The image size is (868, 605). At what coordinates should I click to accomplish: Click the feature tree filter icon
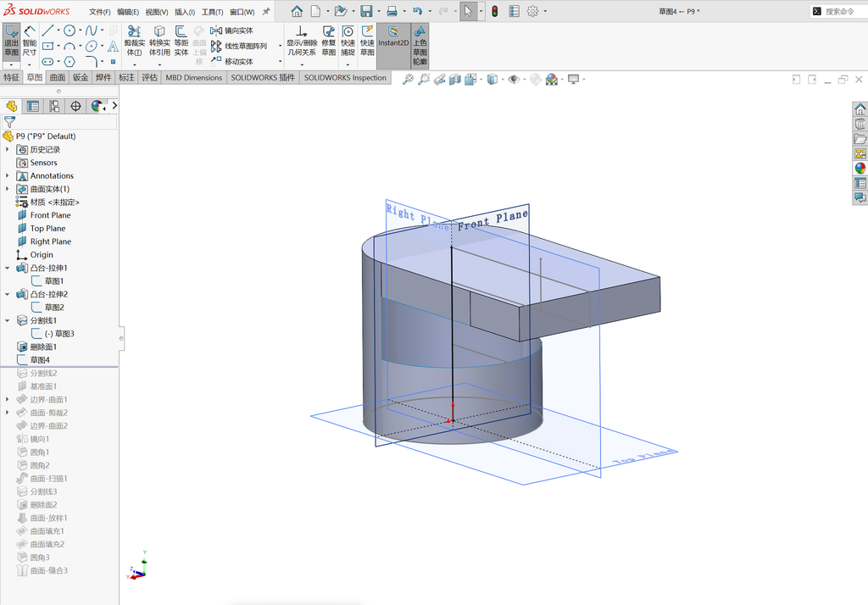click(10, 121)
